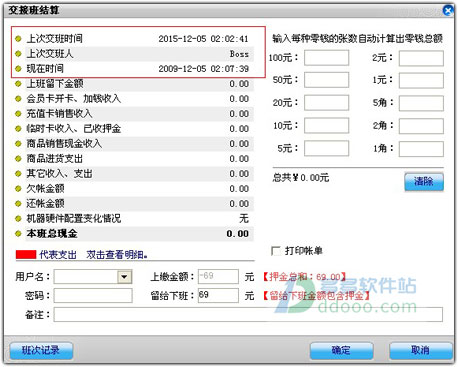Click the yellow bullet beside 充值卡销售收入
The width and height of the screenshot is (458, 367).
click(18, 114)
